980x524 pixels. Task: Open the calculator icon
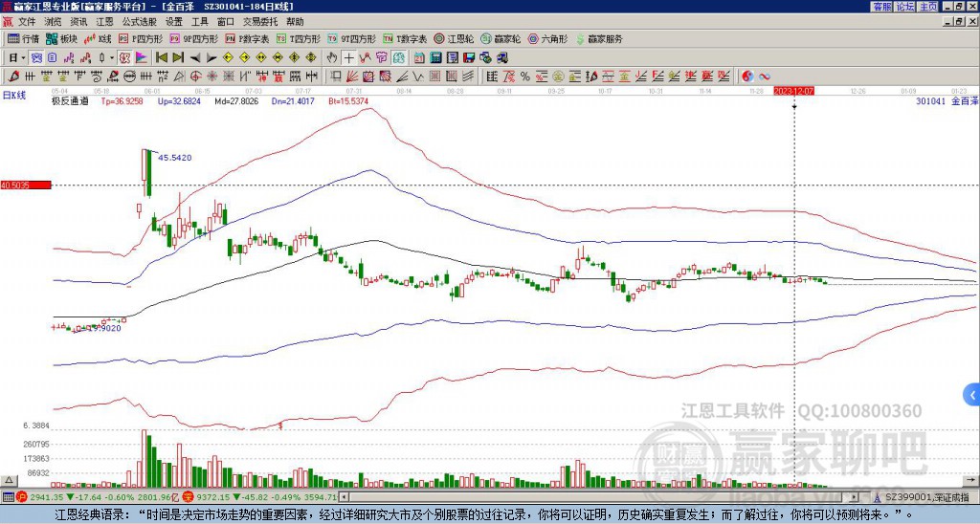[435, 58]
